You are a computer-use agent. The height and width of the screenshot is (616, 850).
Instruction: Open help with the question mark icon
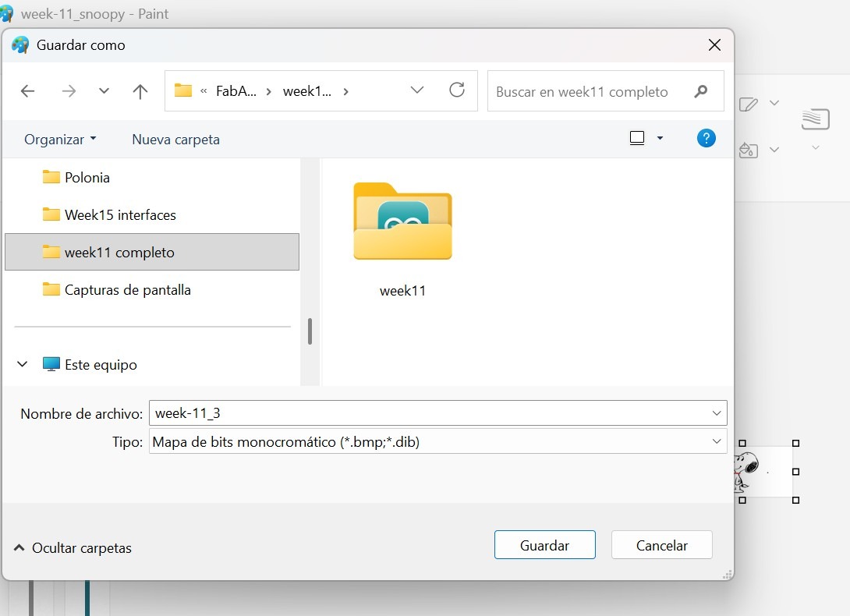coord(706,138)
